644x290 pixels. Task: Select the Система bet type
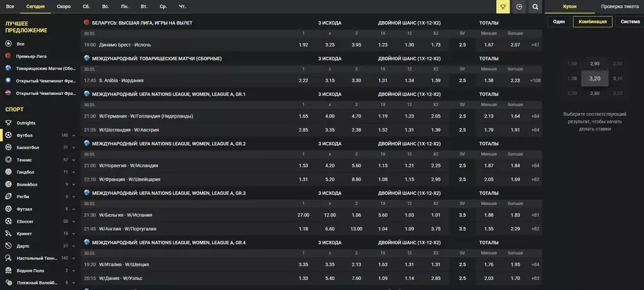coord(630,22)
